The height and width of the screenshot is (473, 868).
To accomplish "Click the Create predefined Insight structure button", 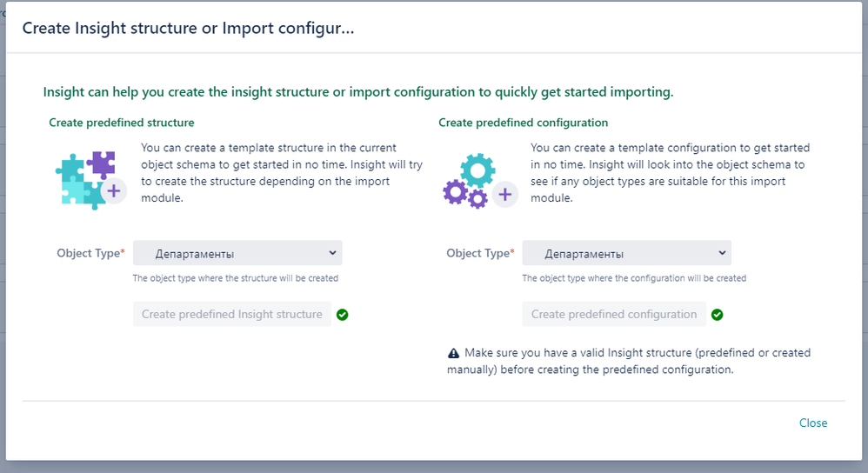I will [232, 314].
